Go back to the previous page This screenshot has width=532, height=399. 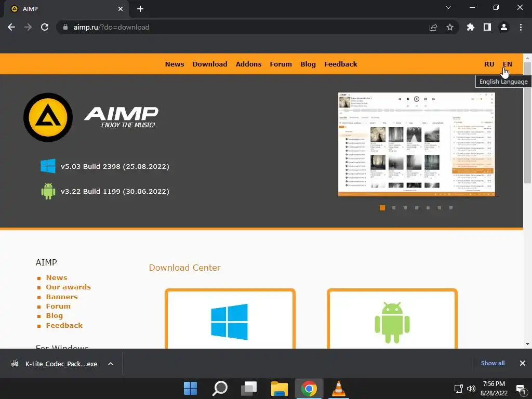point(11,27)
